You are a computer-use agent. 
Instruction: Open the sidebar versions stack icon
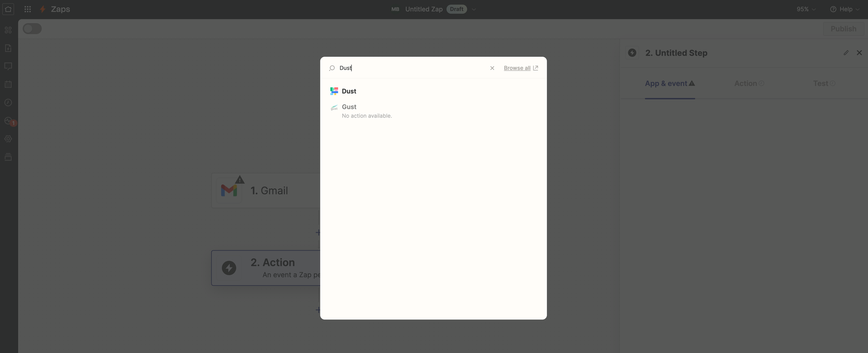click(x=8, y=157)
